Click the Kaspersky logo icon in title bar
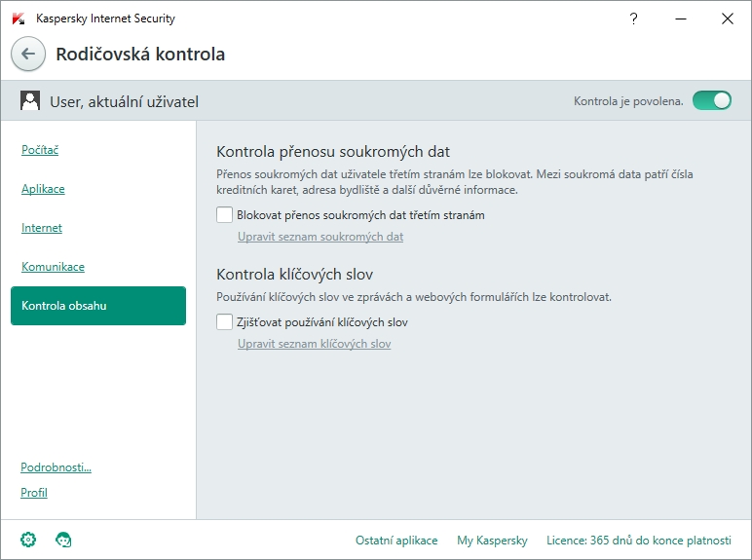The width and height of the screenshot is (752, 560). 19,19
